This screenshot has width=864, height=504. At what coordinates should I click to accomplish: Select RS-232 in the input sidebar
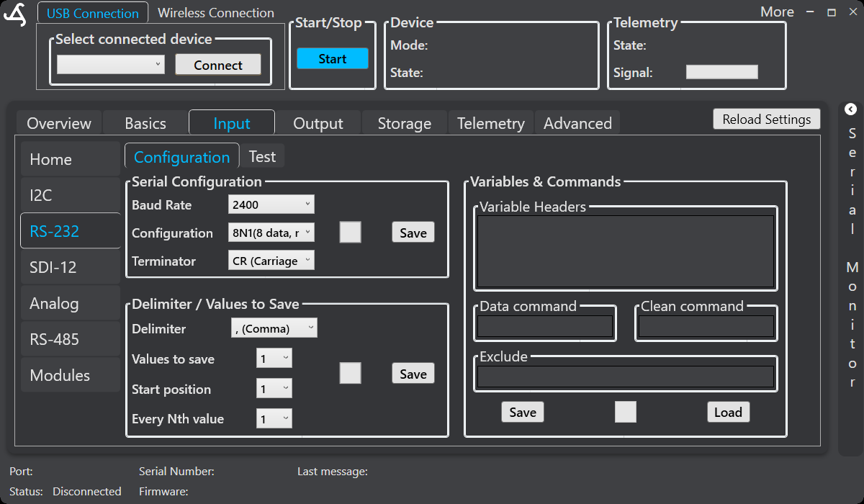[71, 231]
